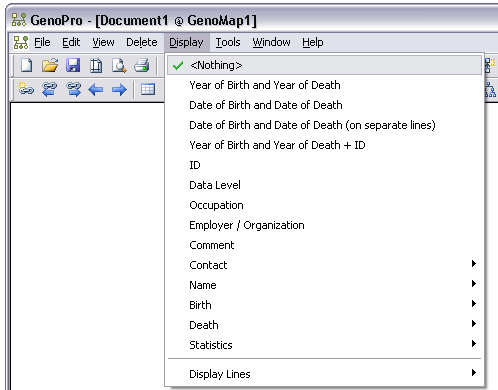The width and height of the screenshot is (498, 390).
Task: Create a new hyperlink with sparkle chain icon
Action: [x=26, y=89]
